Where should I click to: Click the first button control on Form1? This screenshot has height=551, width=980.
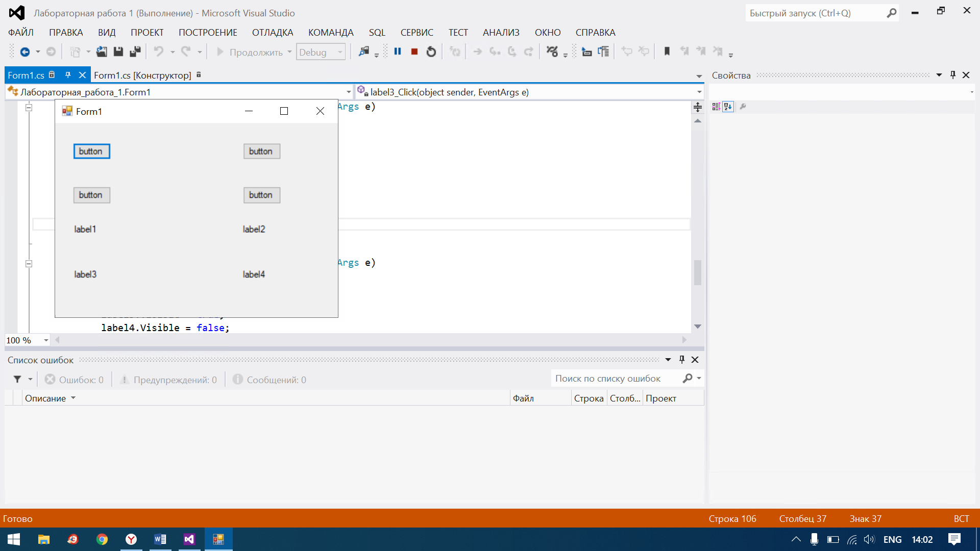pyautogui.click(x=90, y=151)
